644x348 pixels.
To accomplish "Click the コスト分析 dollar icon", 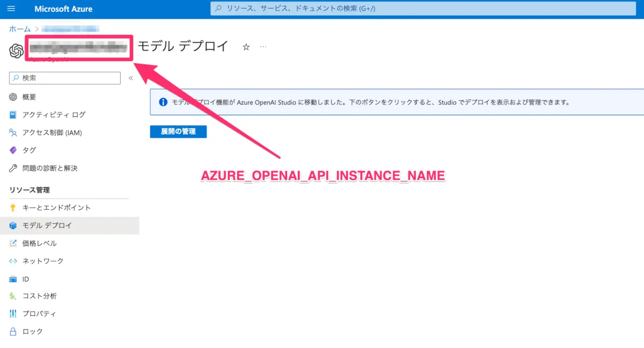I will tap(13, 297).
